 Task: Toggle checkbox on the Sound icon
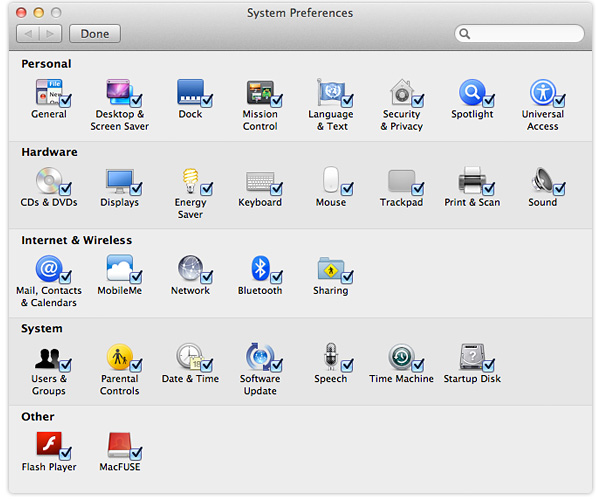(x=559, y=189)
